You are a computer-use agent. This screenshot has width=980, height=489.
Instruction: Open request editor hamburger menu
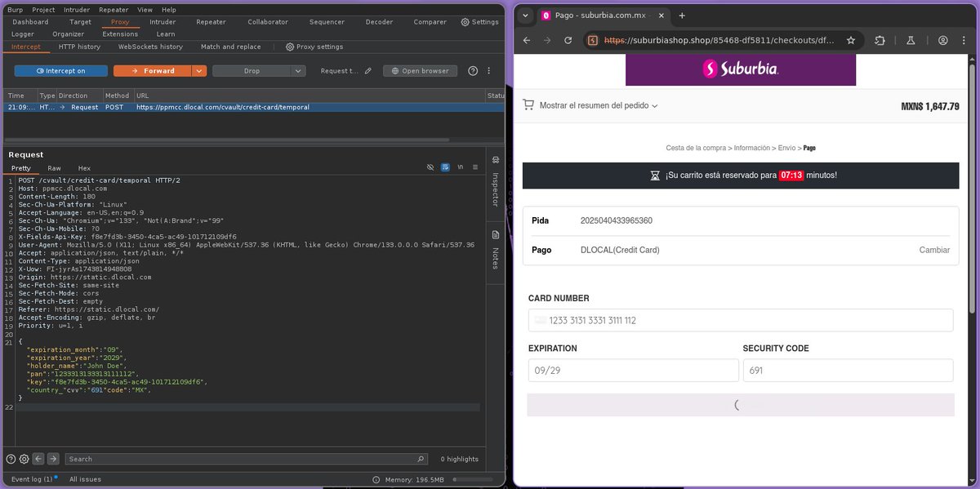(476, 167)
